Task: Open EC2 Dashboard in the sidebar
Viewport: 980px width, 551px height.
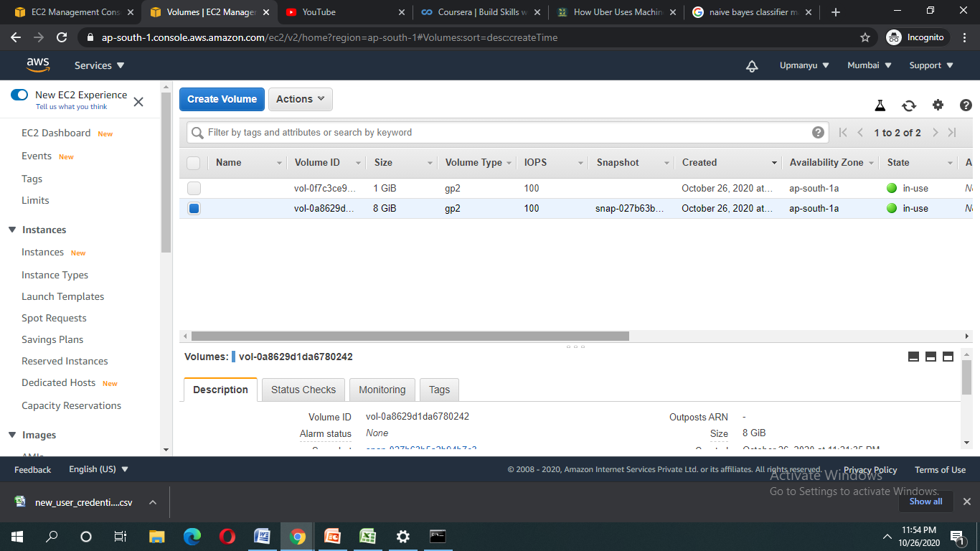Action: click(x=56, y=133)
